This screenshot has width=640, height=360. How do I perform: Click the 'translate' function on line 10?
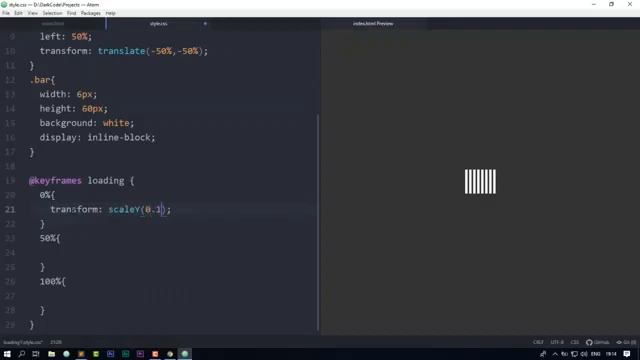click(x=121, y=51)
